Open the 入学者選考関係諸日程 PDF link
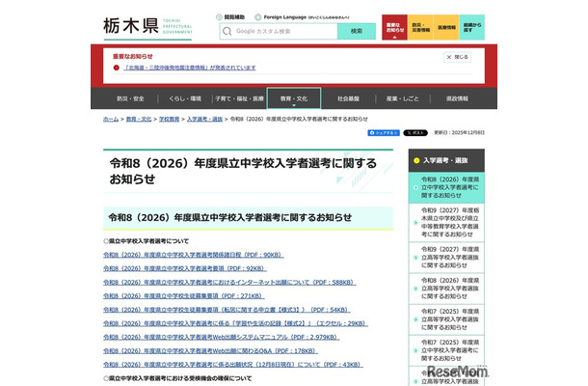Viewport: 588px width, 386px height. pos(194,255)
